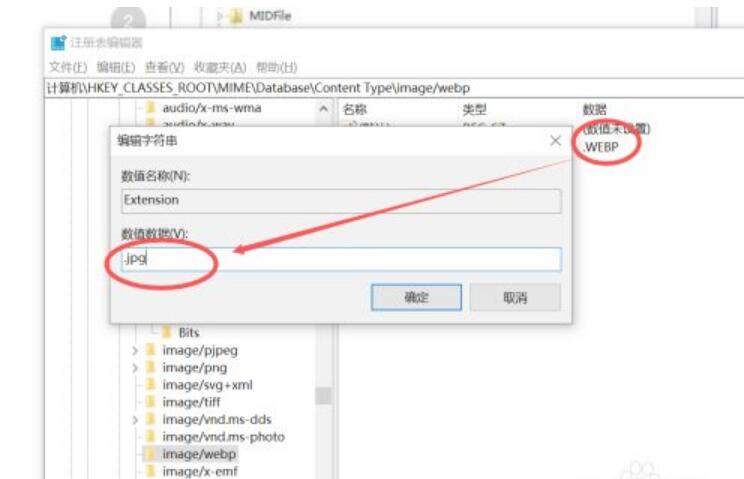This screenshot has width=744, height=479.
Task: Click the Bits folder icon
Action: (167, 332)
